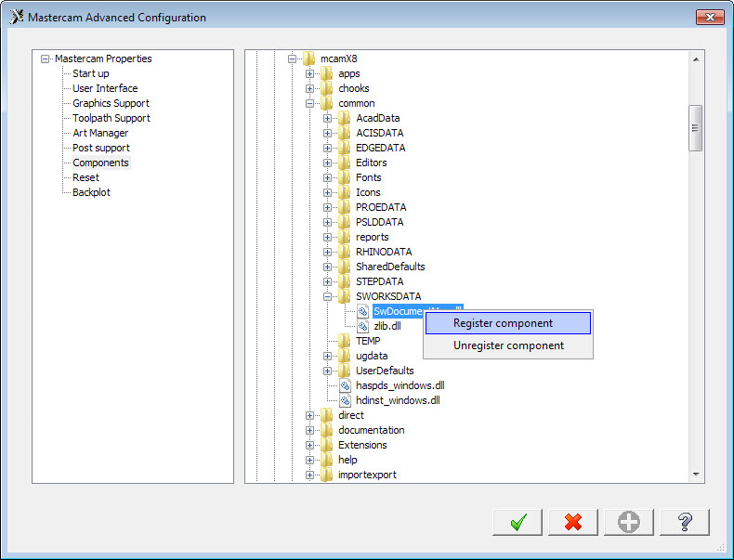Select the SharedDefaults folder label
This screenshot has width=734, height=560.
pyautogui.click(x=390, y=267)
